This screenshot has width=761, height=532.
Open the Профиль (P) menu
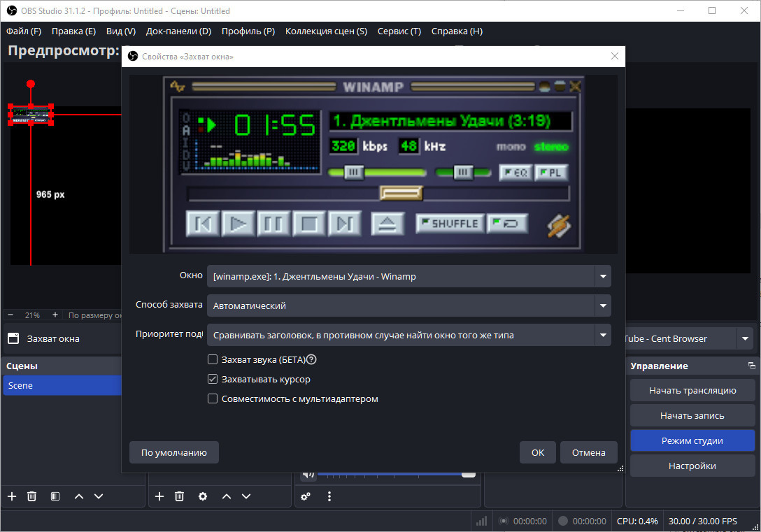(248, 31)
